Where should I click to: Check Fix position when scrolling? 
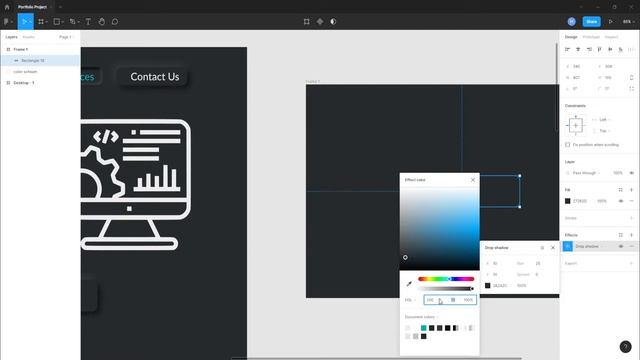click(x=567, y=144)
